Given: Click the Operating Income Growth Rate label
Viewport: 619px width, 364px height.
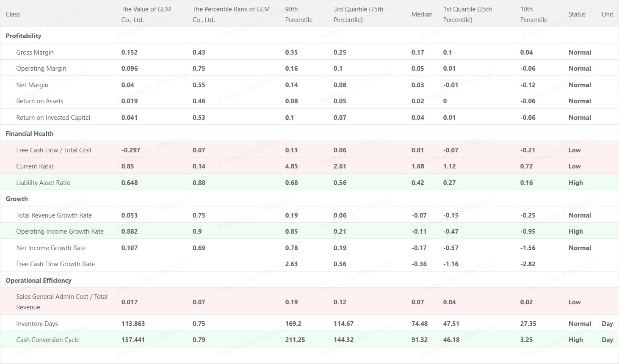Looking at the screenshot, I should click(60, 232).
